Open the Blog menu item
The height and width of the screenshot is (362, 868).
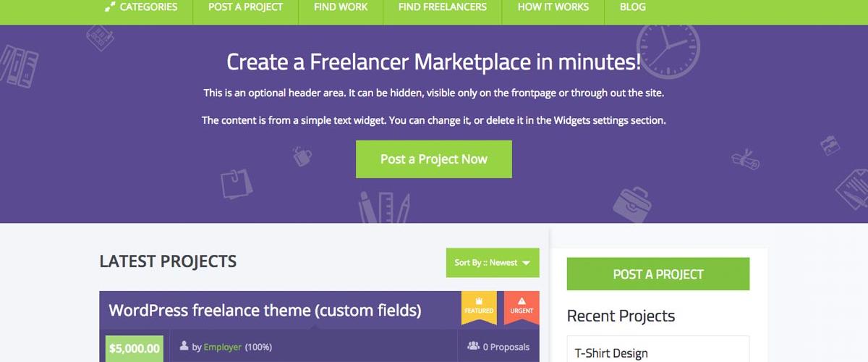tap(633, 7)
